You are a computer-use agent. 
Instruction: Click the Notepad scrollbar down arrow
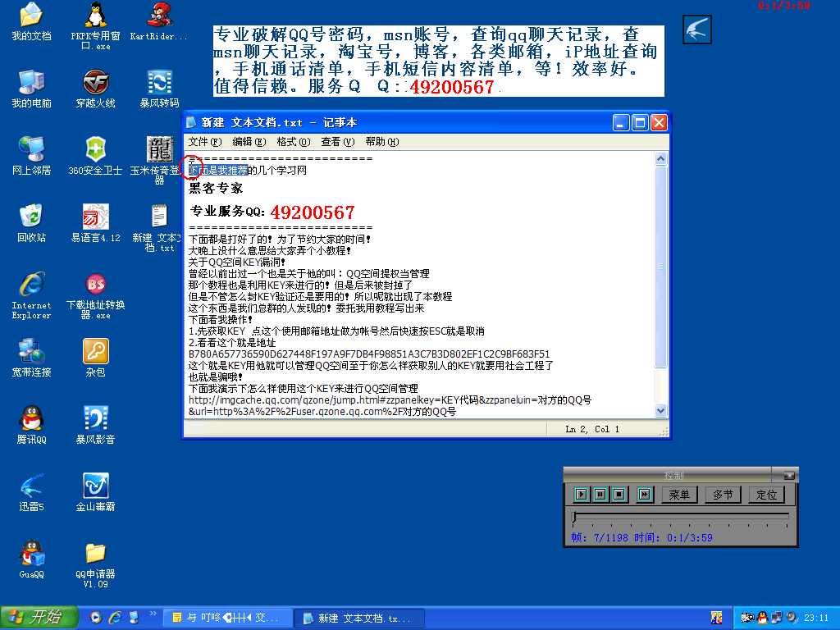pyautogui.click(x=660, y=410)
